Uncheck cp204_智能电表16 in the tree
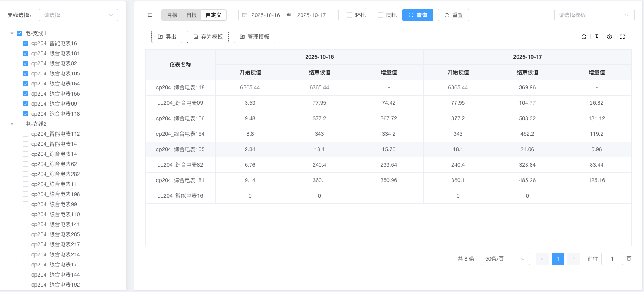Screen dimensions: 644x292 26,43
